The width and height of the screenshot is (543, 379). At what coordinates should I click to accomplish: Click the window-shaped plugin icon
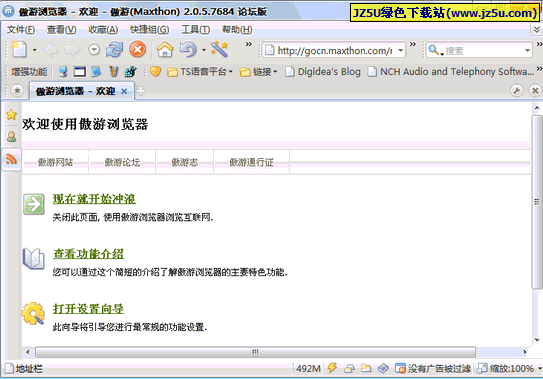click(x=80, y=72)
